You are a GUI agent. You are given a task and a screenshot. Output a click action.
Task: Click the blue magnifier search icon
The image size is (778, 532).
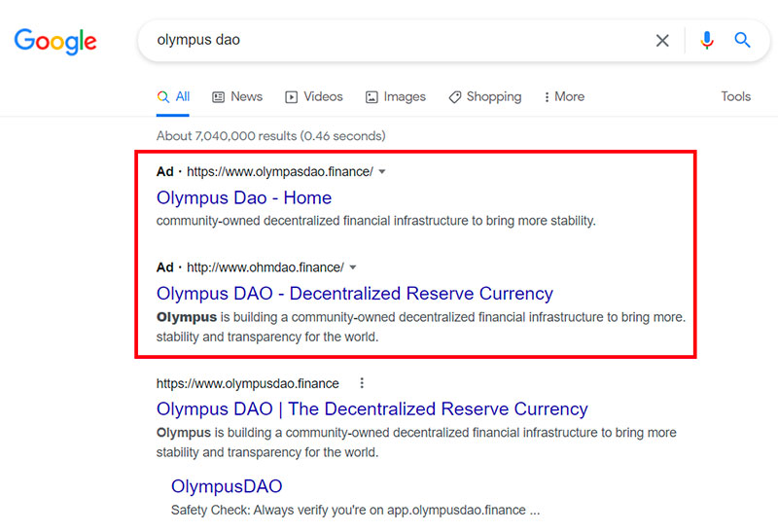coord(742,40)
